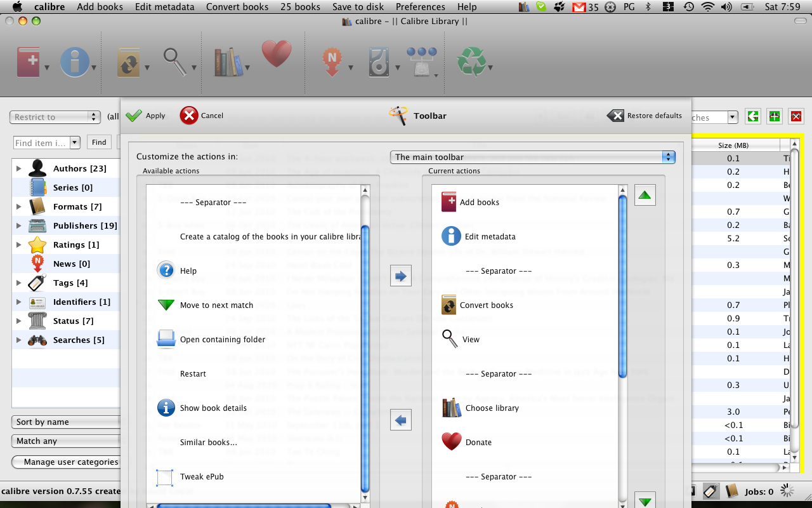Click the Cancel button in Toolbar dialog

[202, 116]
